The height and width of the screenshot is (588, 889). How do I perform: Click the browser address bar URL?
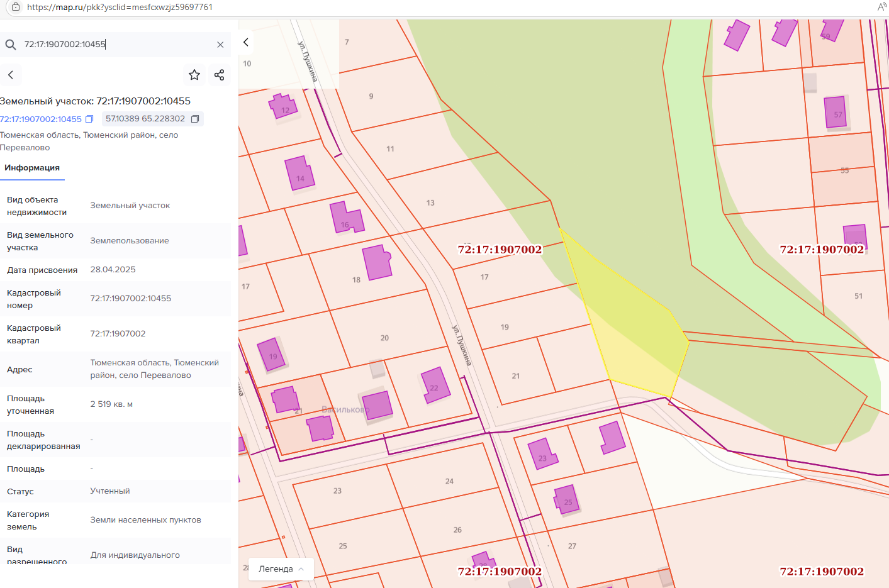120,7
